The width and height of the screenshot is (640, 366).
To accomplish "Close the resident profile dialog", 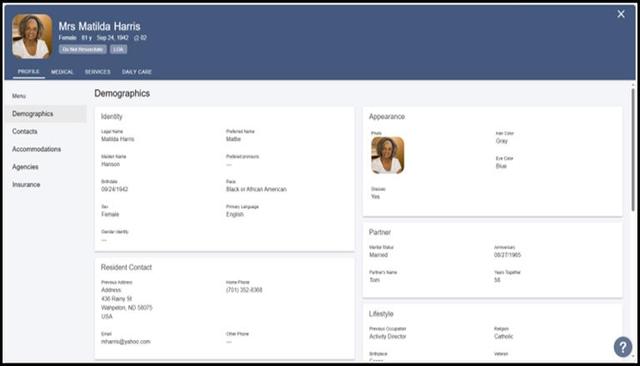I will pos(621,14).
